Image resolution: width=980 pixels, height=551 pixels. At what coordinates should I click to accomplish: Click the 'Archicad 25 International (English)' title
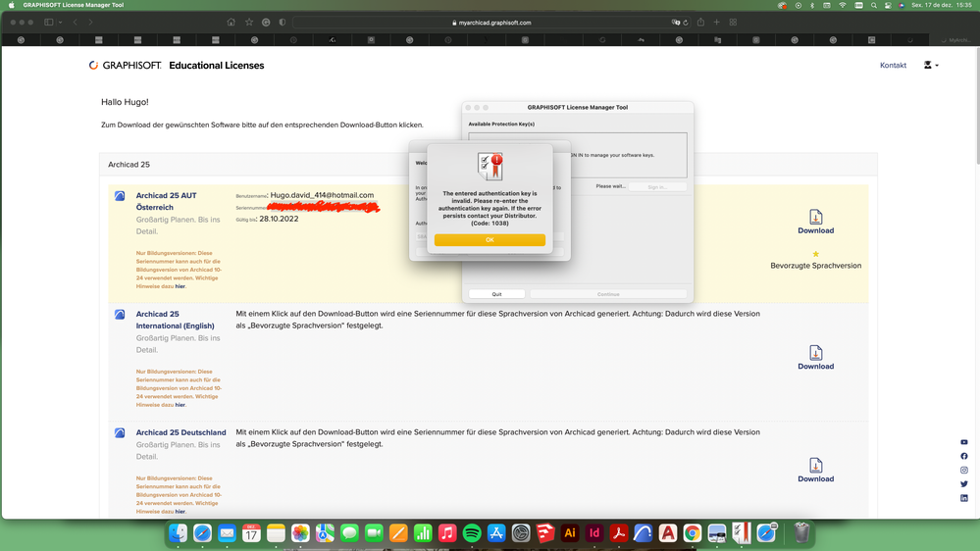175,320
